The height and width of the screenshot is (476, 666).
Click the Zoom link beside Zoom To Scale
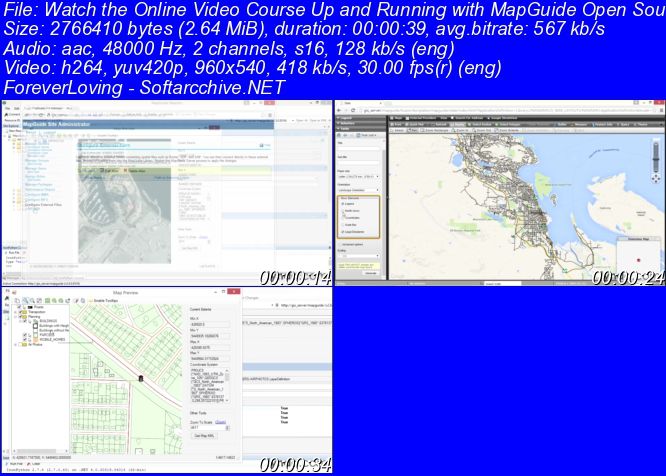tap(220, 422)
